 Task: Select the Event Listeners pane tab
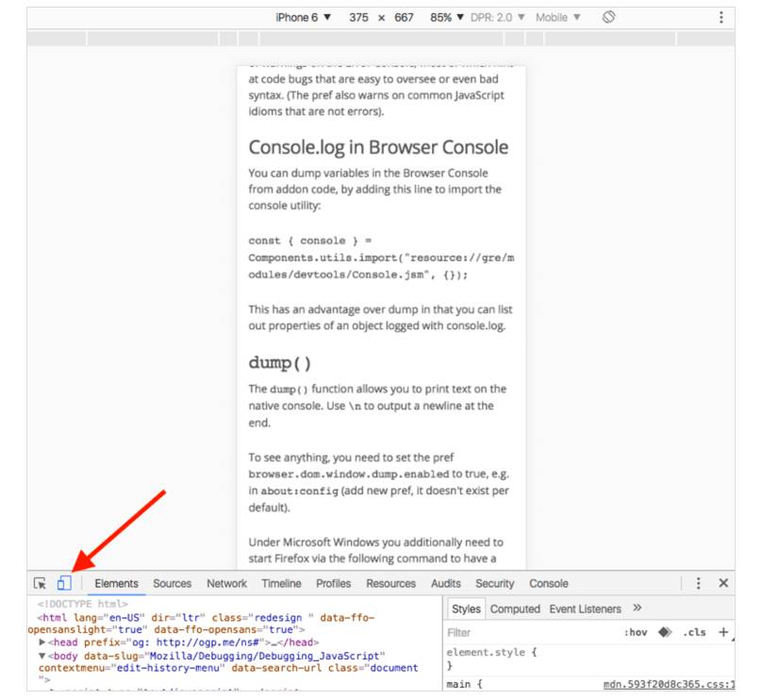585,608
